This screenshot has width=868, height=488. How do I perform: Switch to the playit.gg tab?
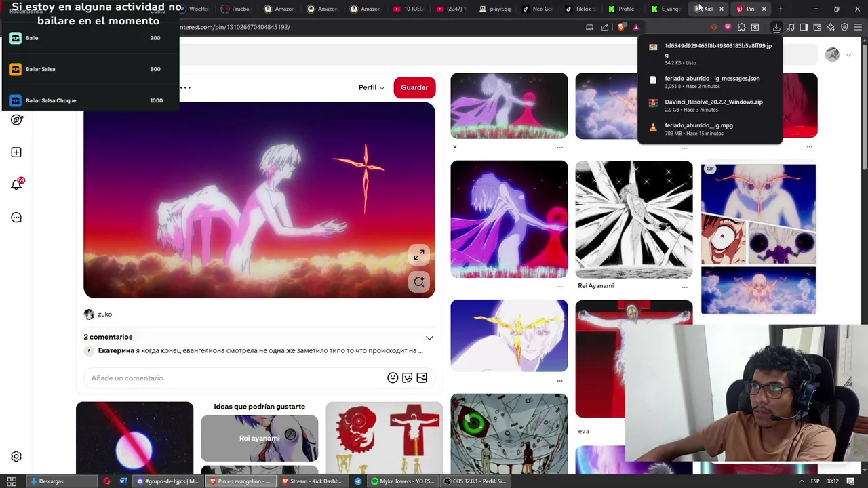(494, 9)
